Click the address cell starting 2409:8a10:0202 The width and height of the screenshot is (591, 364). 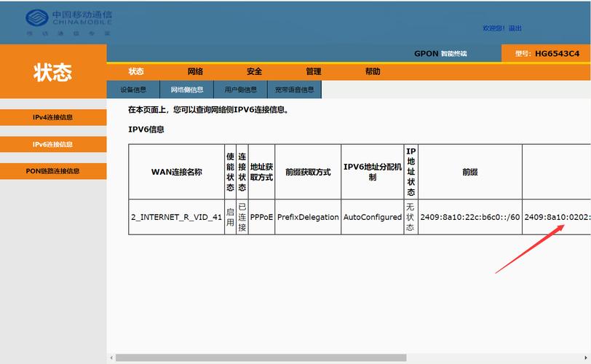coord(557,217)
